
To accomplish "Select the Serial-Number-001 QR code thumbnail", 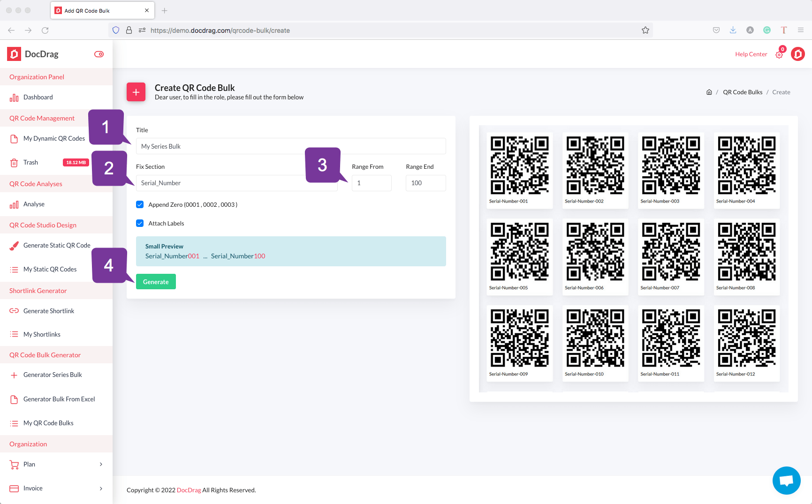I will (x=520, y=170).
